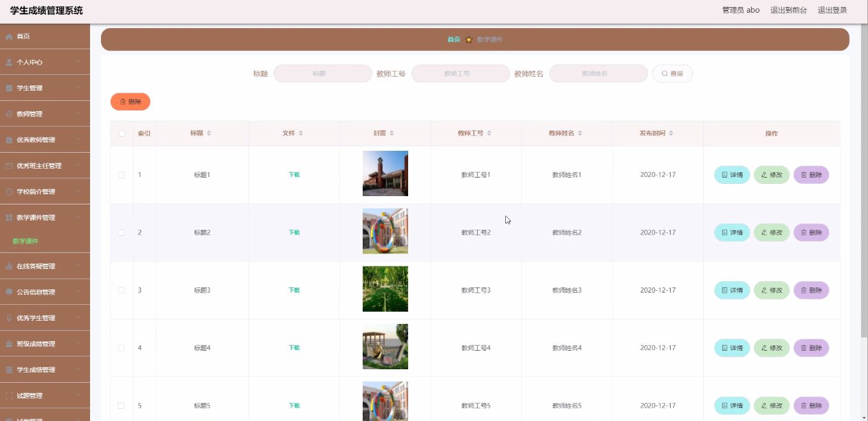Screen dimensions: 868x421
Task: Click the 个人中心 person icon
Action: 9,63
